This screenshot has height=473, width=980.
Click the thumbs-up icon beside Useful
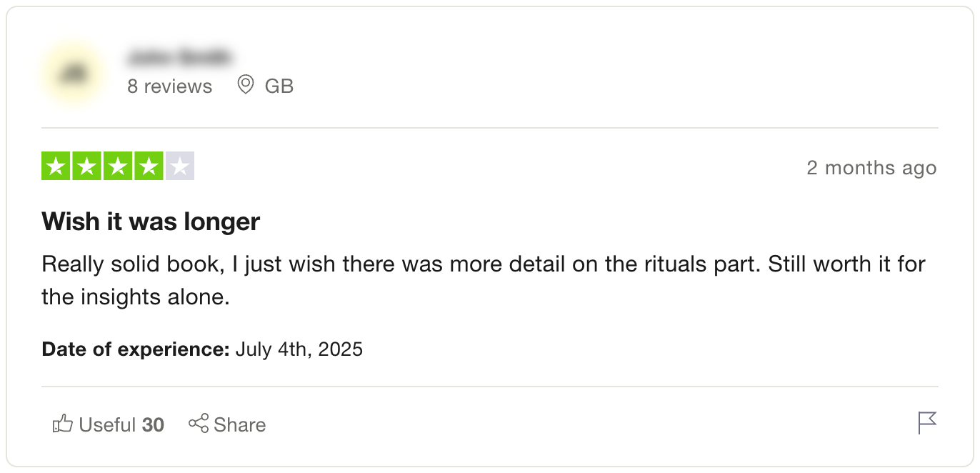coord(63,424)
